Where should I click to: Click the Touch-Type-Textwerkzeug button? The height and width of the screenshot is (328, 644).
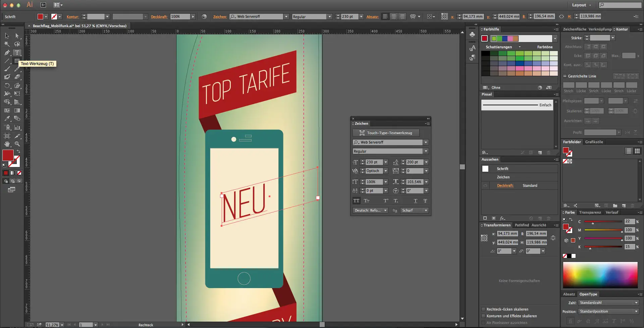pyautogui.click(x=386, y=133)
